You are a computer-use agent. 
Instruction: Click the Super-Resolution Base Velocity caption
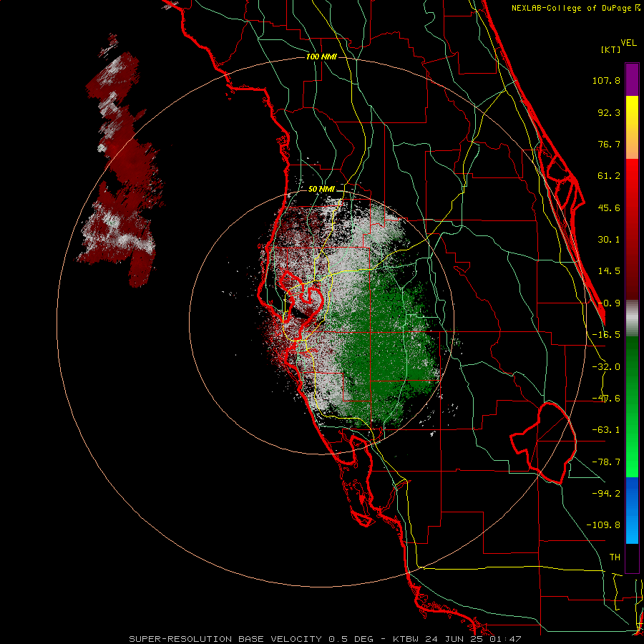tap(326, 639)
